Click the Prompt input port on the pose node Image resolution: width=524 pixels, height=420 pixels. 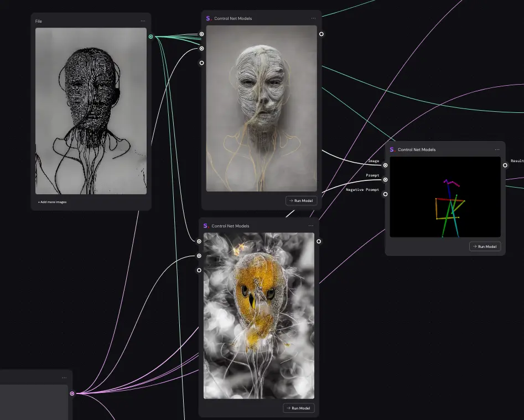pyautogui.click(x=386, y=179)
